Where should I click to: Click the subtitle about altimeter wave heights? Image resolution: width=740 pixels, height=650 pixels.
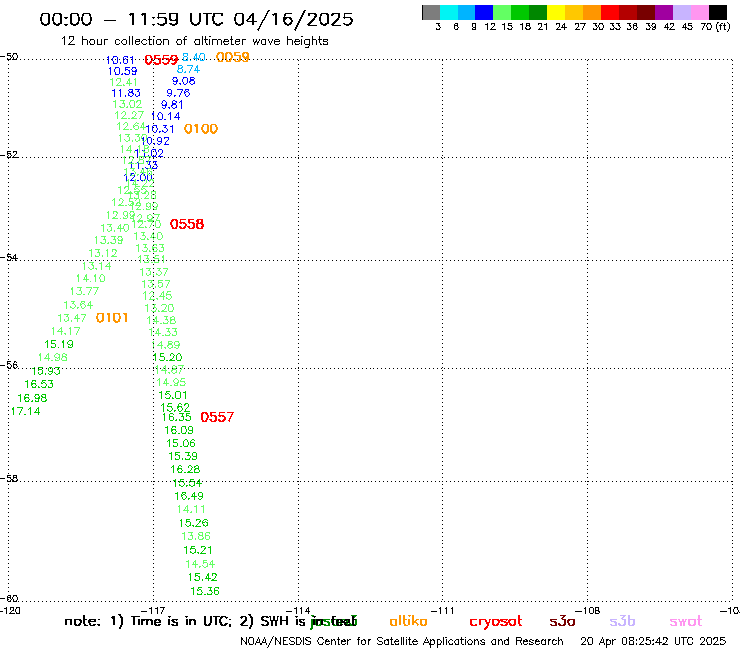coord(194,41)
